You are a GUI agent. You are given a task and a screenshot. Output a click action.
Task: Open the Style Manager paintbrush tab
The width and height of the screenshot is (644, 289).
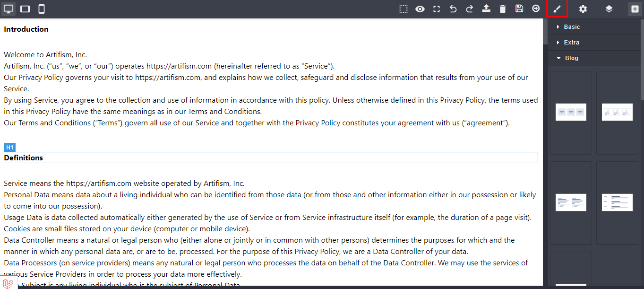coord(557,9)
